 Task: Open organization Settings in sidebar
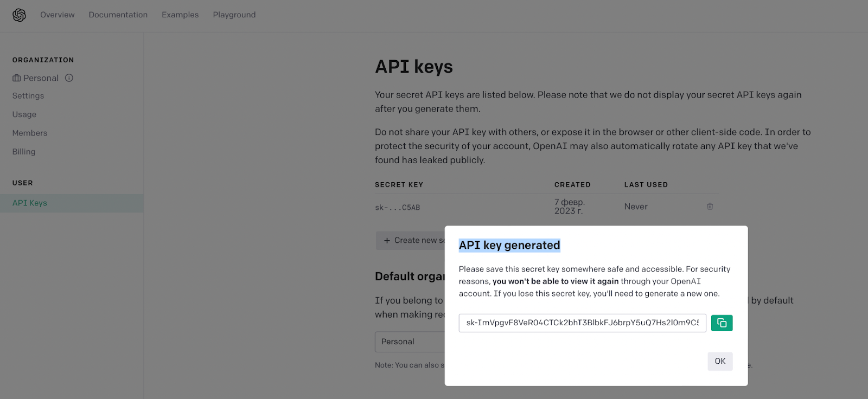tap(28, 96)
